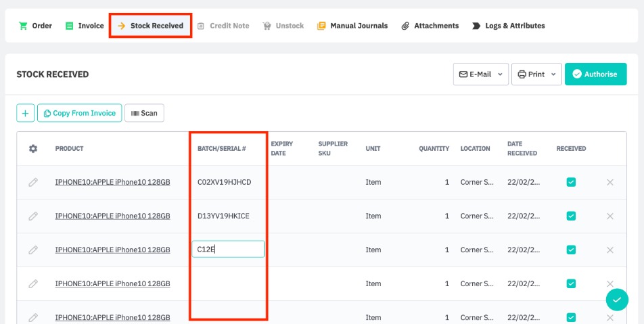Open the Credit Note tab
Screen dimensions: 644x324
(223, 26)
